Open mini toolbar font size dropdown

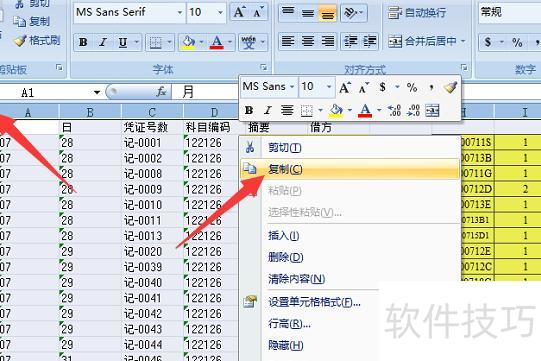click(x=329, y=87)
